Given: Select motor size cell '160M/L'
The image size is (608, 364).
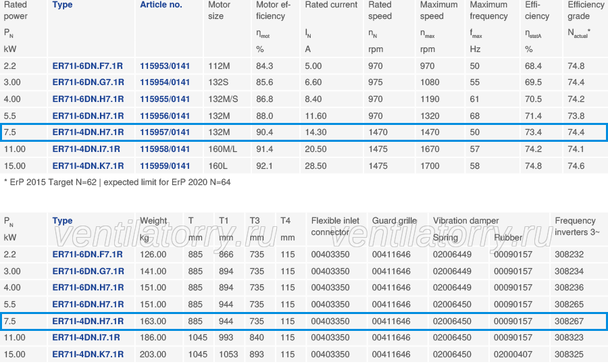Looking at the screenshot, I should [222, 149].
